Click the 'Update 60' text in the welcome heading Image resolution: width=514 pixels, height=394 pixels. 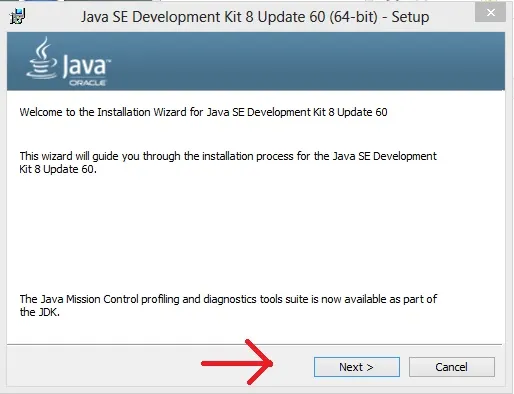pos(362,112)
